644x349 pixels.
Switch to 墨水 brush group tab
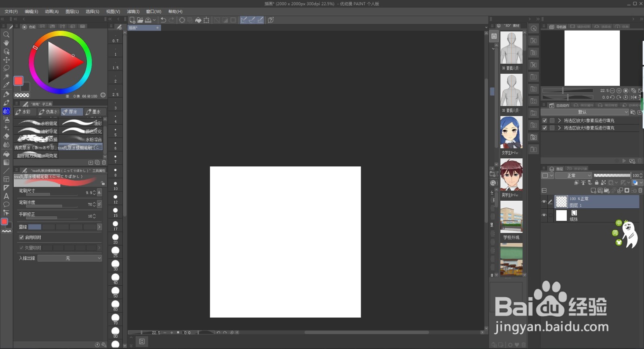point(95,112)
